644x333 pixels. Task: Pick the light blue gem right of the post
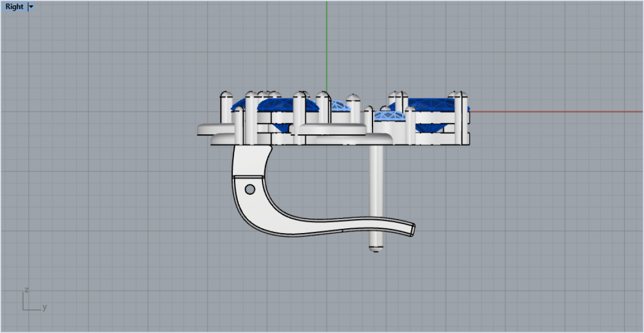[x=389, y=115]
